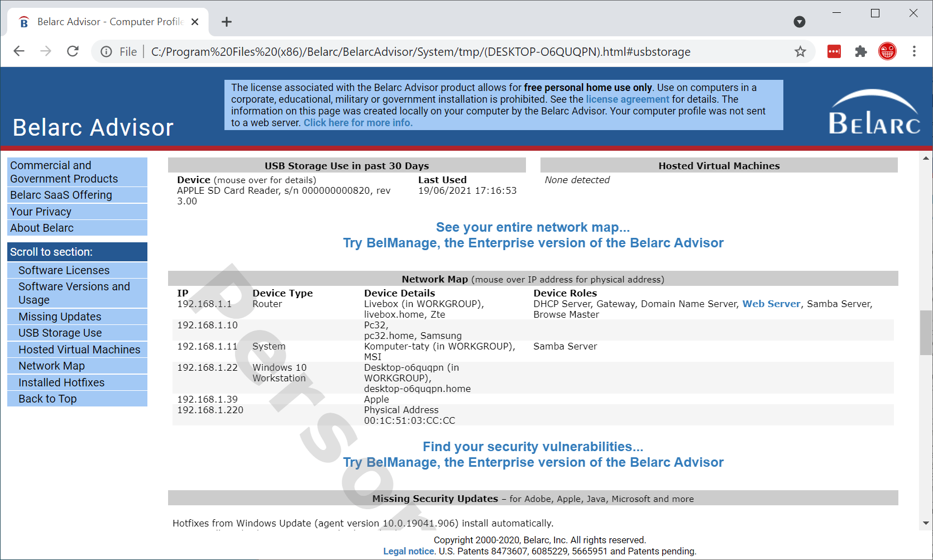Open Commercial and Government Products
933x560 pixels.
tap(78, 172)
